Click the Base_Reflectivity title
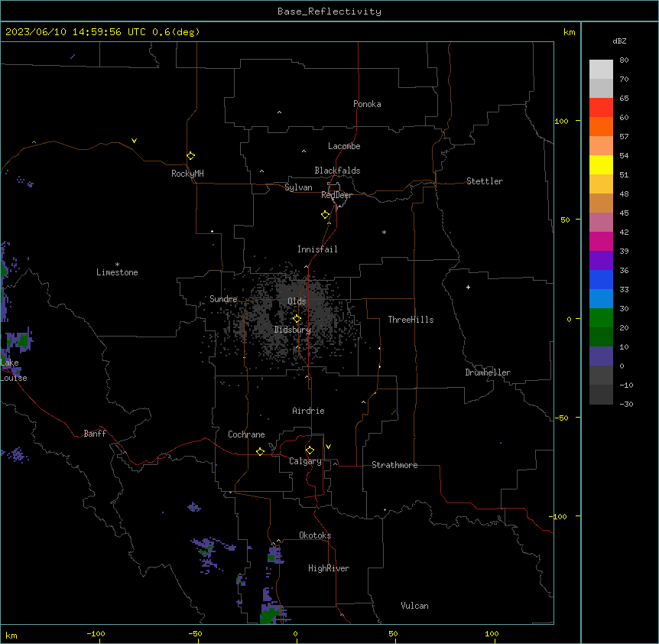The height and width of the screenshot is (644, 659). click(x=329, y=11)
